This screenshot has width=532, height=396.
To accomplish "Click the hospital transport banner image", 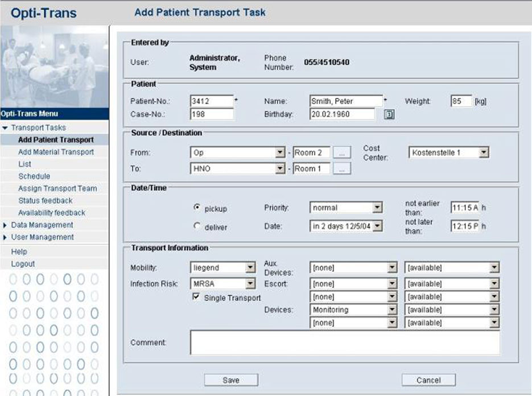I will tap(55, 67).
